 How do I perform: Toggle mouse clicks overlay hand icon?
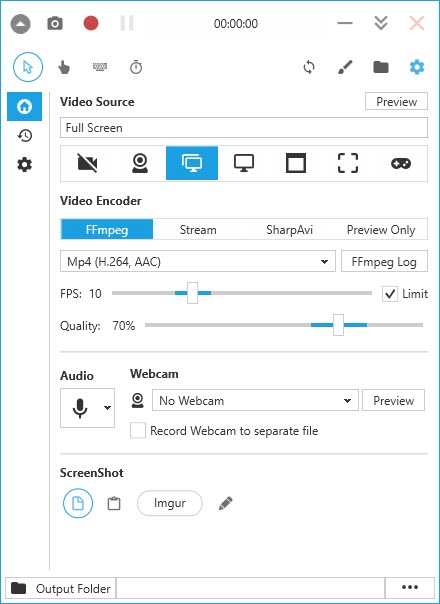(x=64, y=67)
